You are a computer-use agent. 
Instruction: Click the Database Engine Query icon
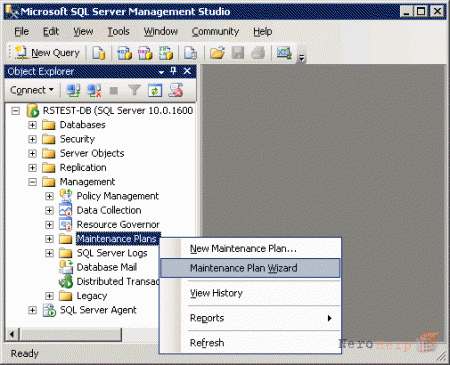[99, 53]
